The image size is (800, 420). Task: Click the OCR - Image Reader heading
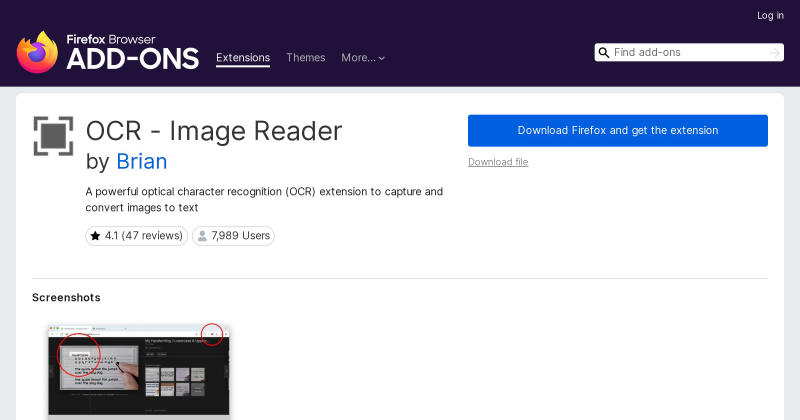(214, 131)
